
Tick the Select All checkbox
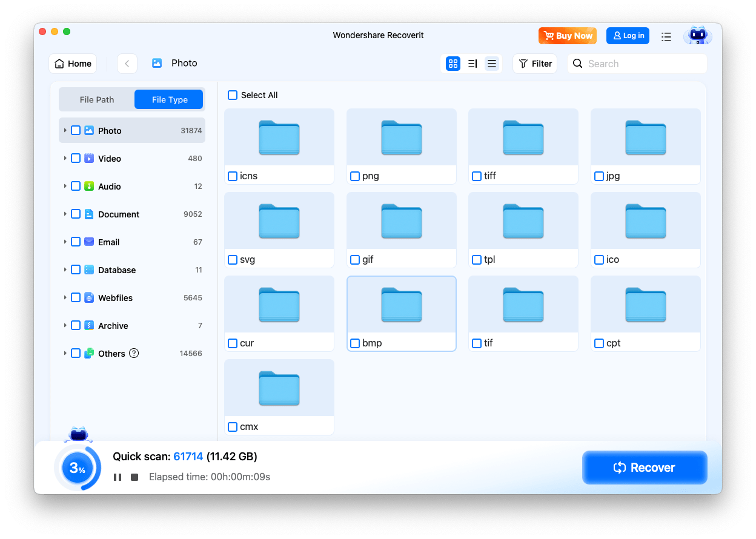(x=233, y=95)
